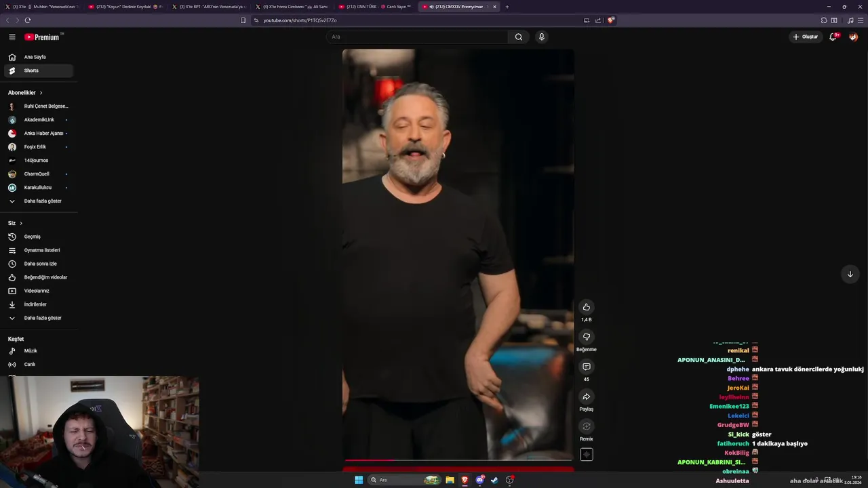Viewport: 868px width, 488px height.
Task: Expand the Abonelikler section header
Action: pos(25,92)
